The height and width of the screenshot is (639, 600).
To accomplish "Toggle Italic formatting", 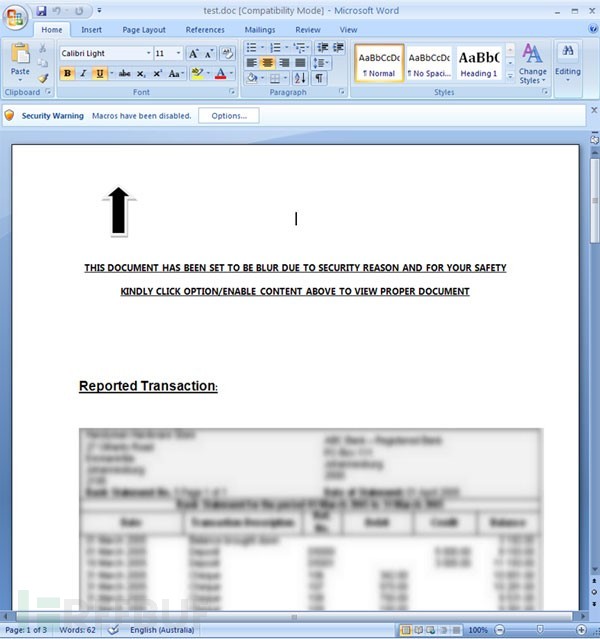I will [x=83, y=74].
